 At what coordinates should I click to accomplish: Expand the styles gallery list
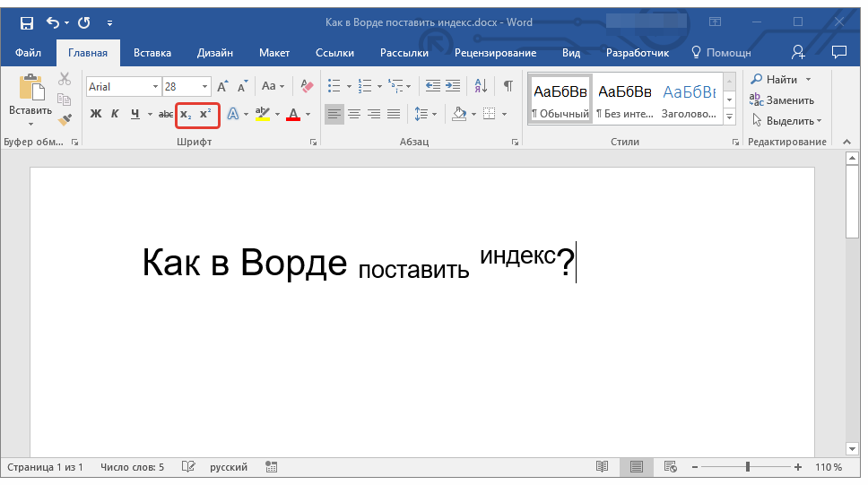pyautogui.click(x=730, y=117)
